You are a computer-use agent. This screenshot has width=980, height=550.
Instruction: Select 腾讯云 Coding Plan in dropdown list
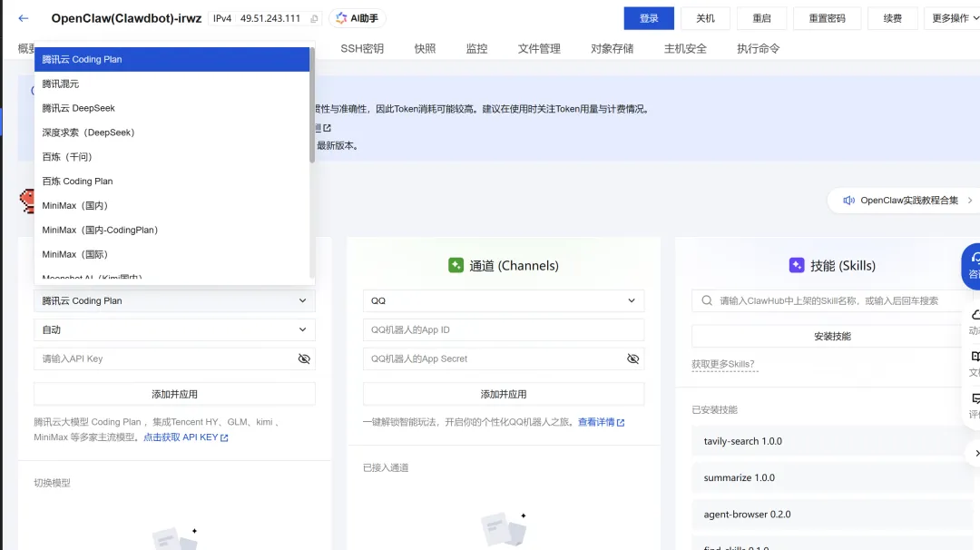click(x=171, y=59)
